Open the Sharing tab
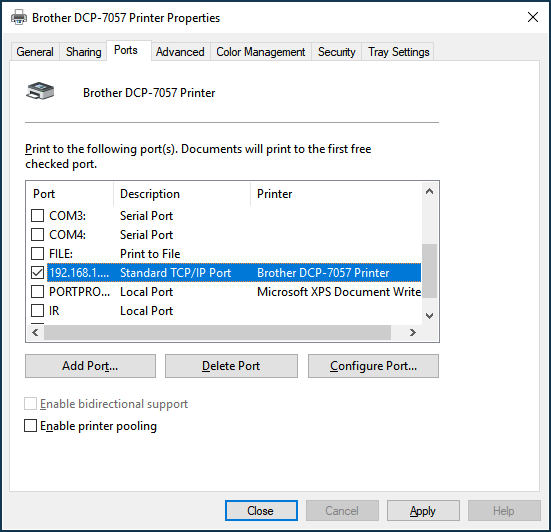This screenshot has width=551, height=532. click(x=84, y=52)
